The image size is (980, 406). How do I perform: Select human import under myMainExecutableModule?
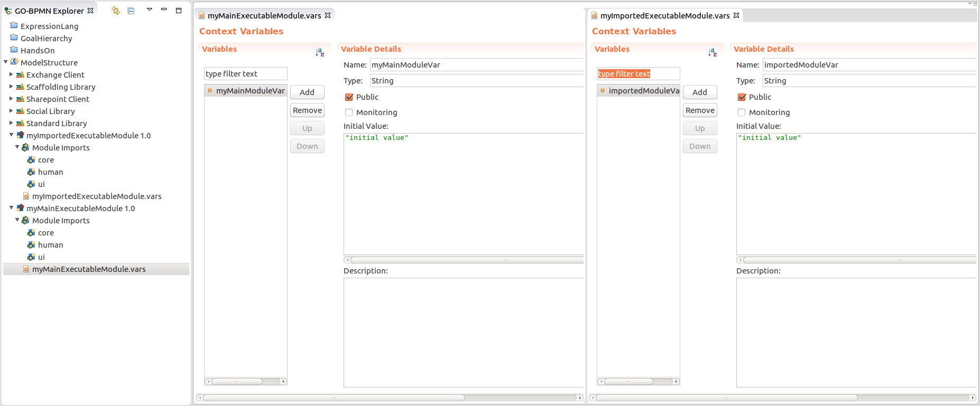tap(50, 245)
